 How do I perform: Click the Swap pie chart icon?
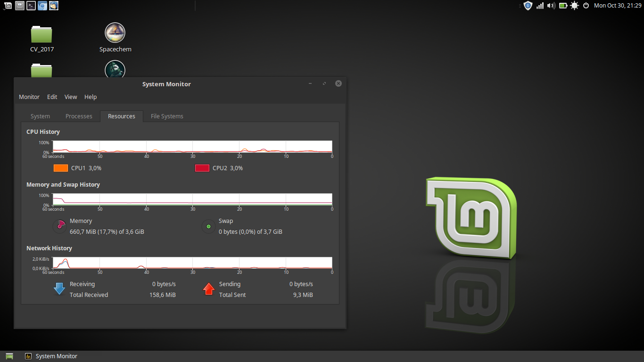[x=208, y=227]
